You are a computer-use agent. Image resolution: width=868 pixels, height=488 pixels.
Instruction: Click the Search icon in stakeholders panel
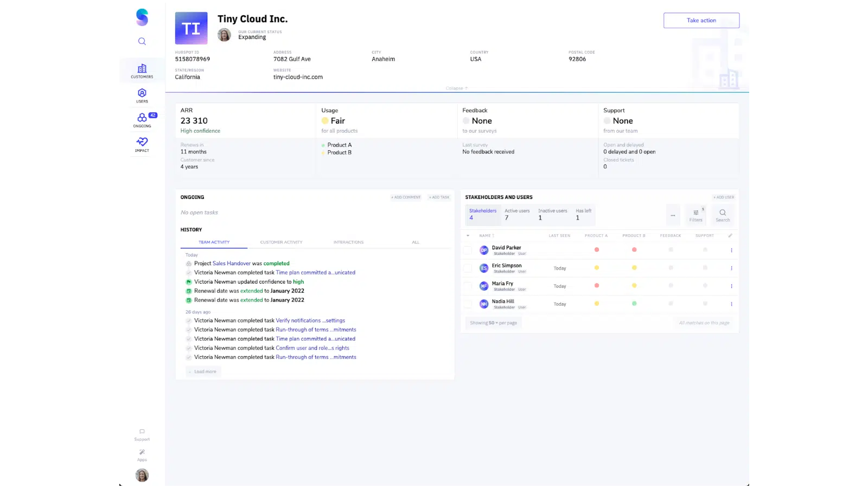pos(723,215)
